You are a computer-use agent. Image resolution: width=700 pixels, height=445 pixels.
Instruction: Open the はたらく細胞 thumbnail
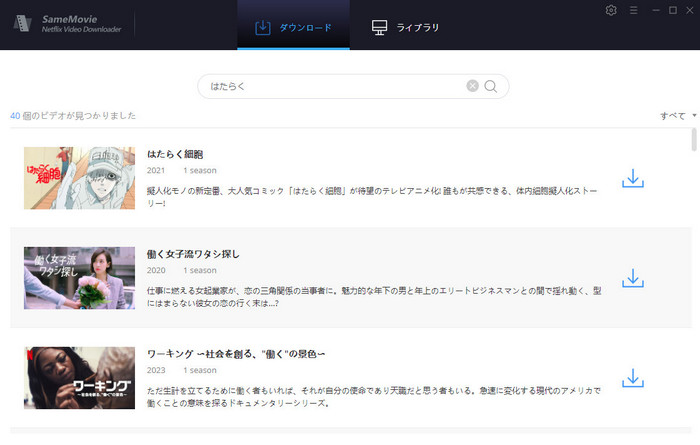tap(79, 178)
